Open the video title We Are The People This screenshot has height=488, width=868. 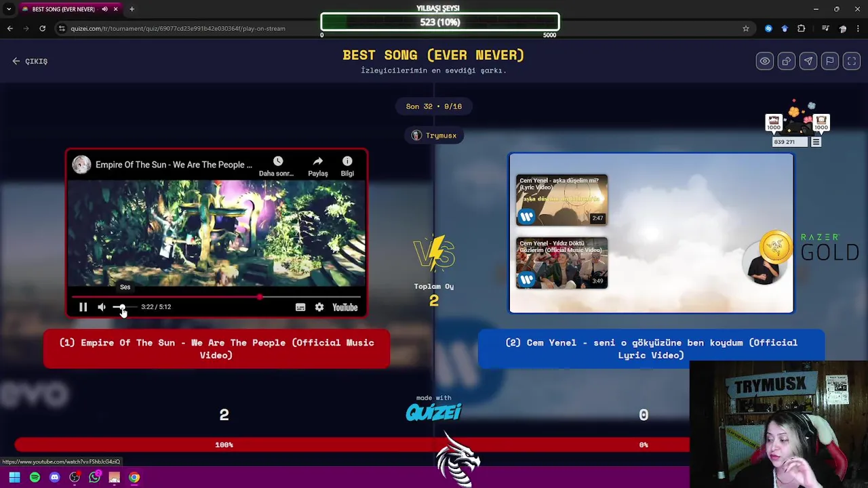coord(174,165)
